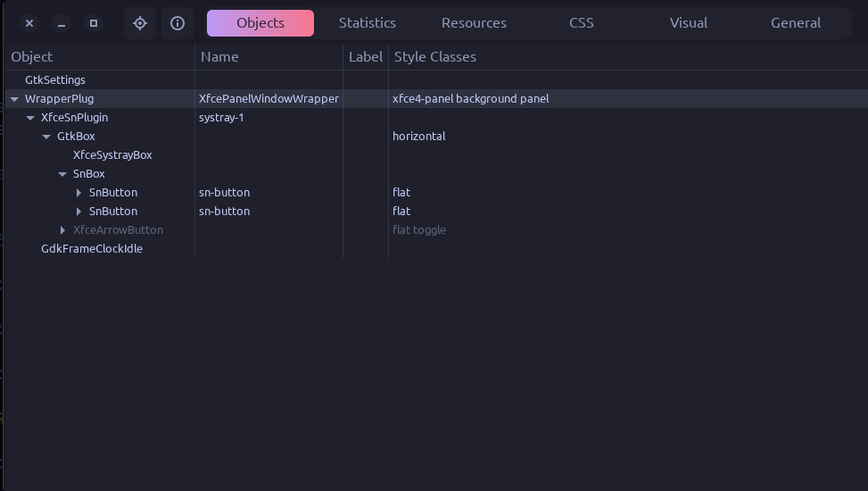
Task: Click the crosshair widget picker icon
Action: [x=140, y=23]
